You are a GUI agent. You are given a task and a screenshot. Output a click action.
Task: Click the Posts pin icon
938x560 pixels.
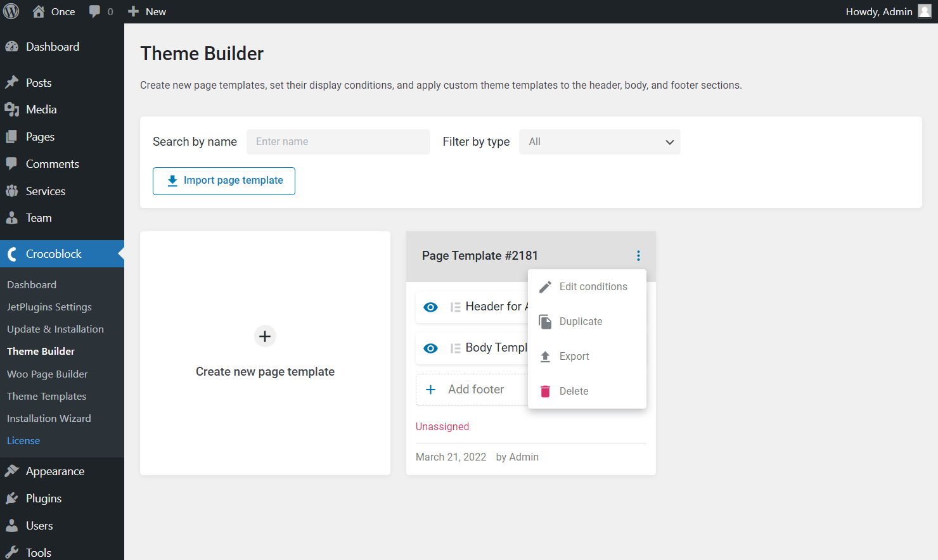click(x=12, y=82)
